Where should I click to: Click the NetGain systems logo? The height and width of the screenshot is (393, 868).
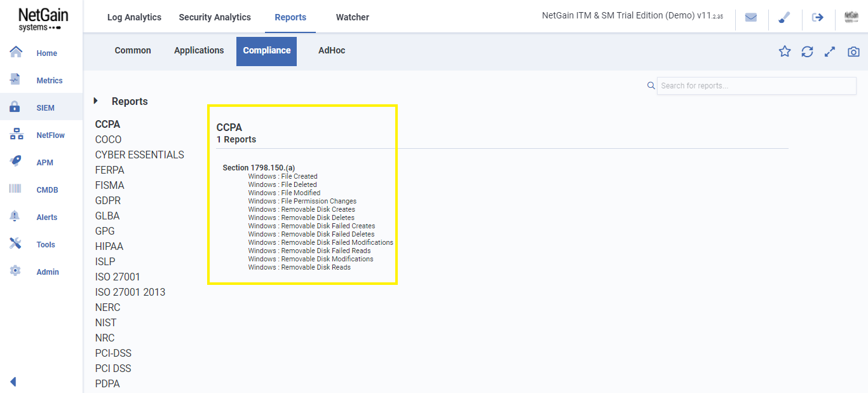pyautogui.click(x=43, y=19)
